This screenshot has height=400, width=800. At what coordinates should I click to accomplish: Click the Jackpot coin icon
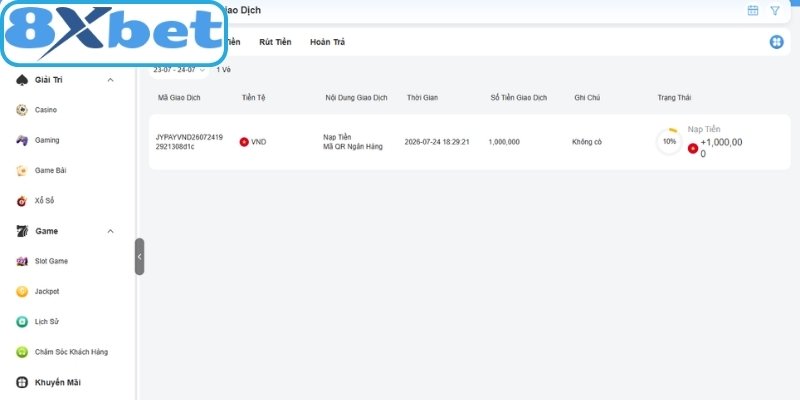tap(21, 292)
